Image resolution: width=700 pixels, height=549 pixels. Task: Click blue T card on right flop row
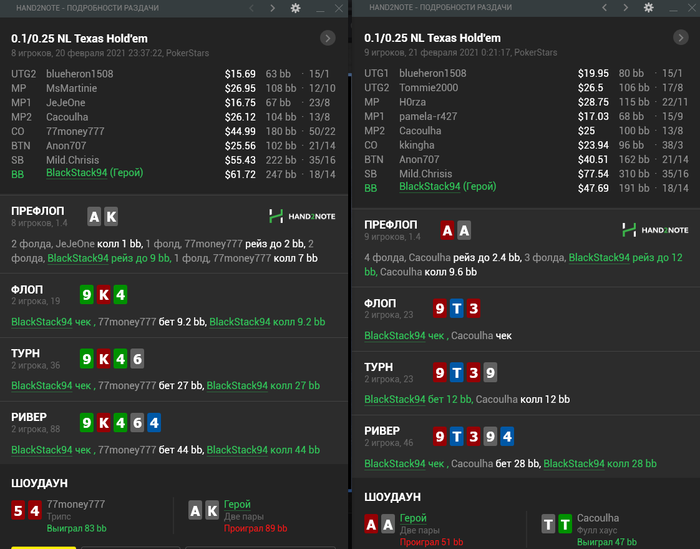457,308
